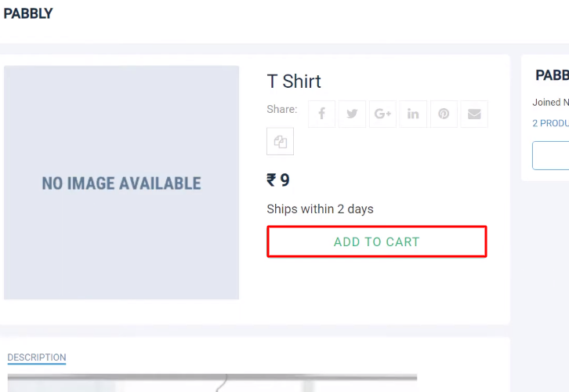Open the DESCRIPTION tab

click(37, 358)
